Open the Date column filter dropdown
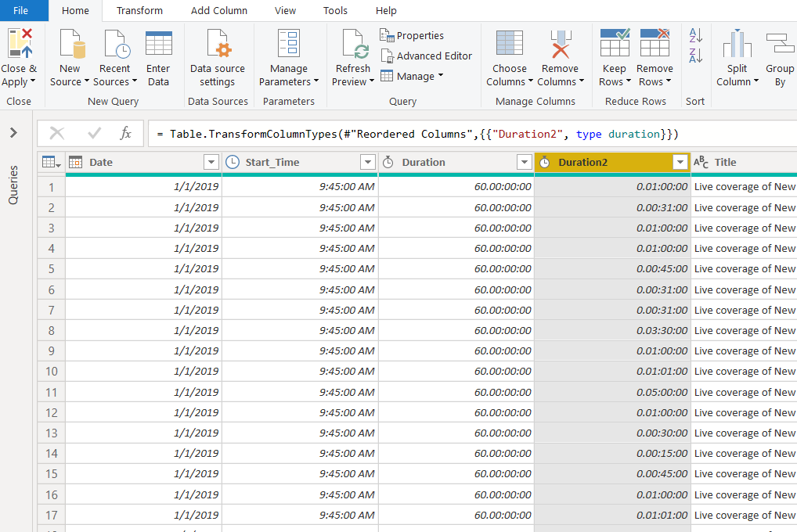Screen dimensions: 797x532 tap(211, 162)
